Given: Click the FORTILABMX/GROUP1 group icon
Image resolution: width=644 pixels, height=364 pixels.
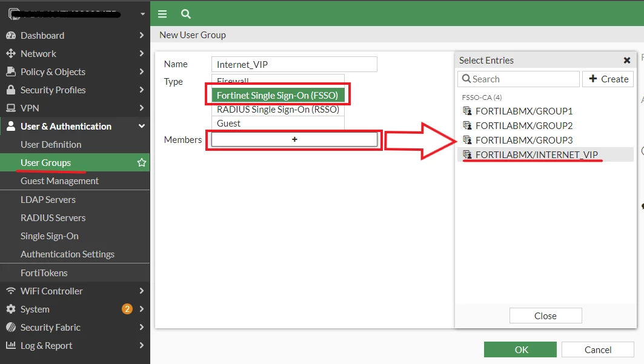Looking at the screenshot, I should coord(467,111).
